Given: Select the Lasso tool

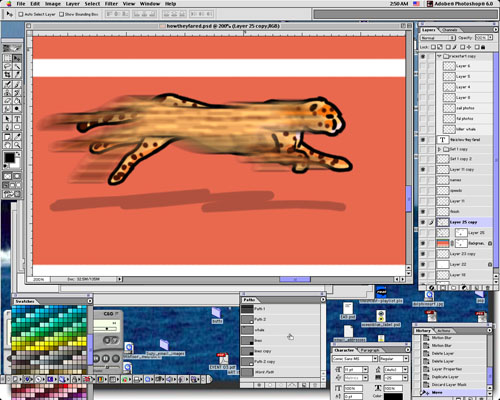Looking at the screenshot, I should point(7,67).
